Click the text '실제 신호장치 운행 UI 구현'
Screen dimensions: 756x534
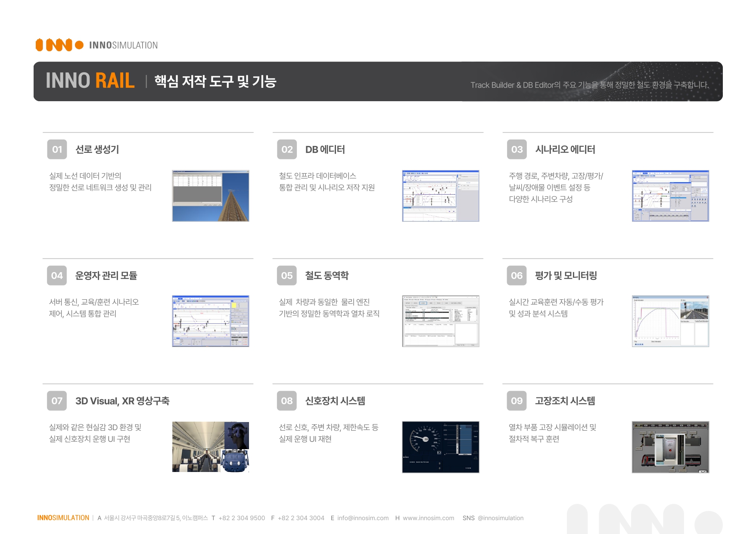90,439
